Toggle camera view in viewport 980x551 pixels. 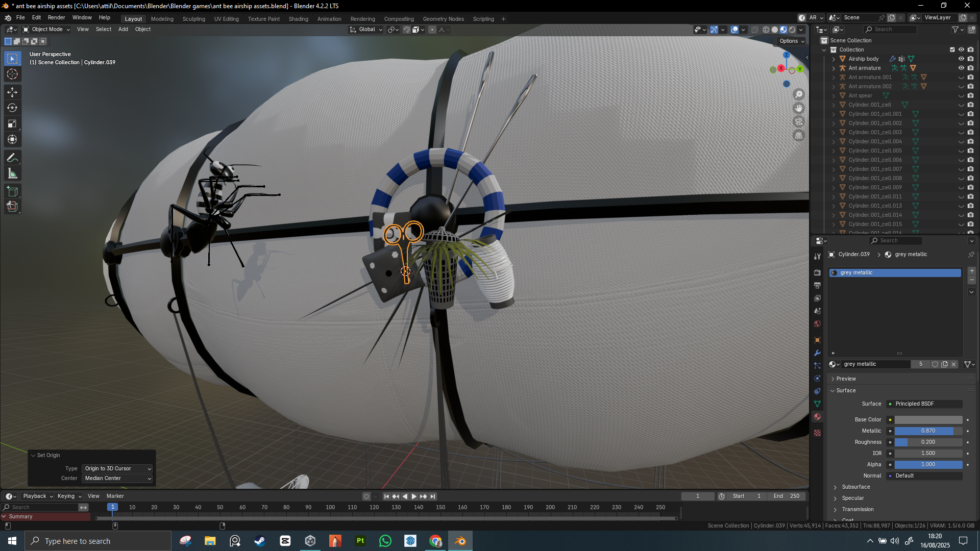pos(799,122)
